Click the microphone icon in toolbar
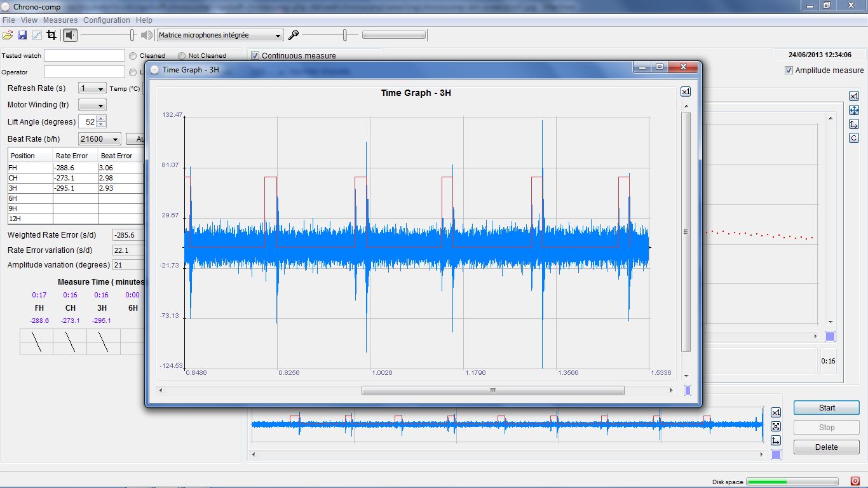 tap(293, 36)
